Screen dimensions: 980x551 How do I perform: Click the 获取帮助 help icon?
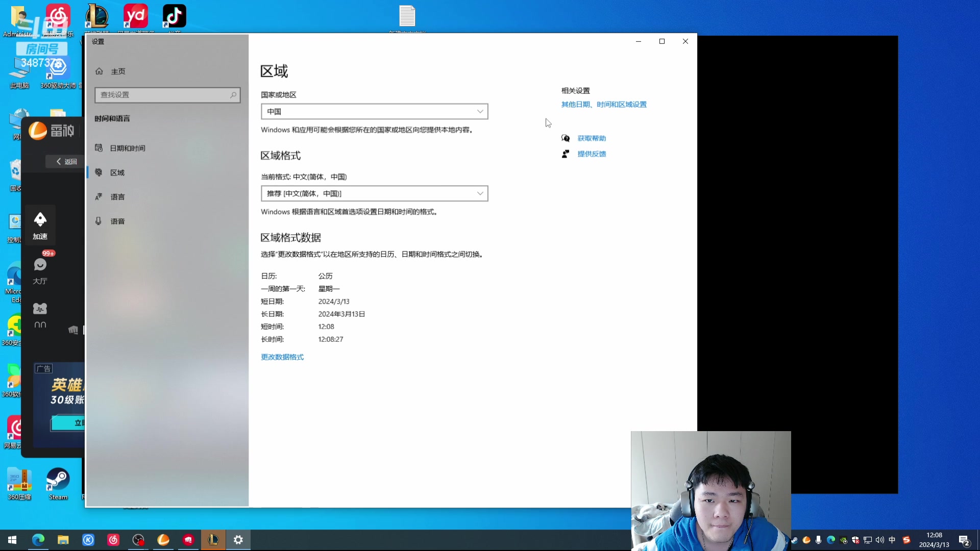pyautogui.click(x=566, y=138)
